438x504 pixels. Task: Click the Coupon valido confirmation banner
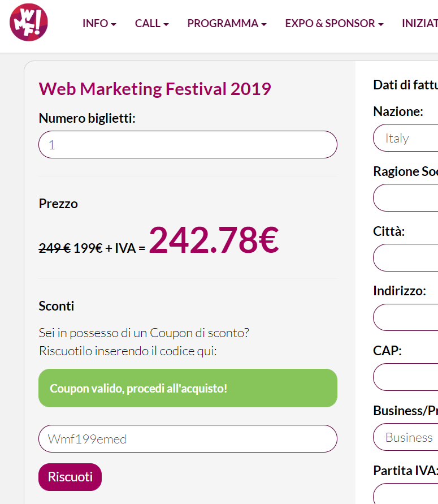click(x=188, y=389)
